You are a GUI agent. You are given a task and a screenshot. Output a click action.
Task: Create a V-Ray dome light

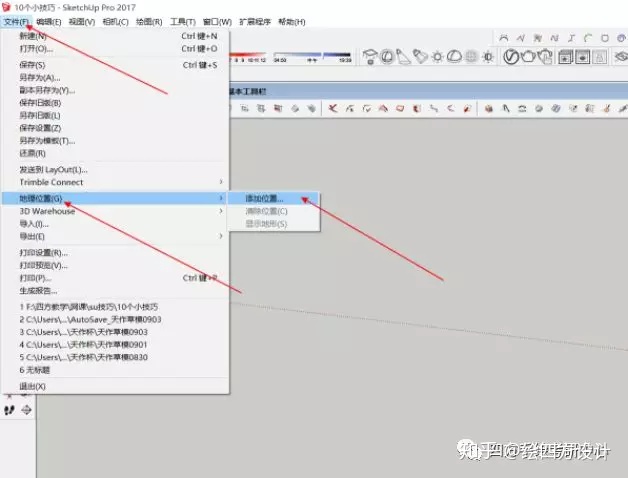(454, 56)
